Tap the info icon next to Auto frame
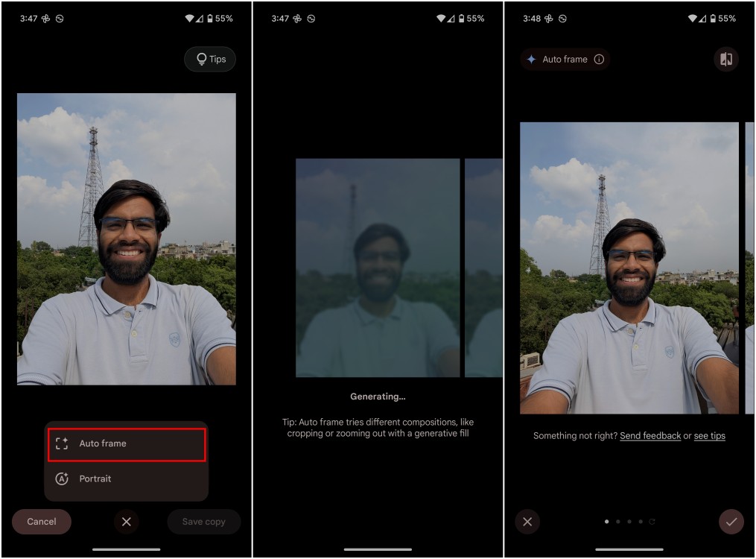This screenshot has width=756, height=559. point(599,60)
